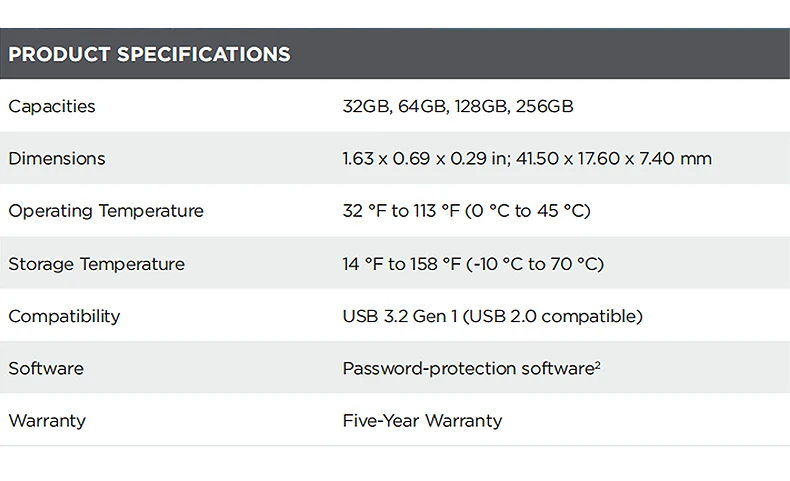
Task: Select the Capacities row label
Action: 52,106
